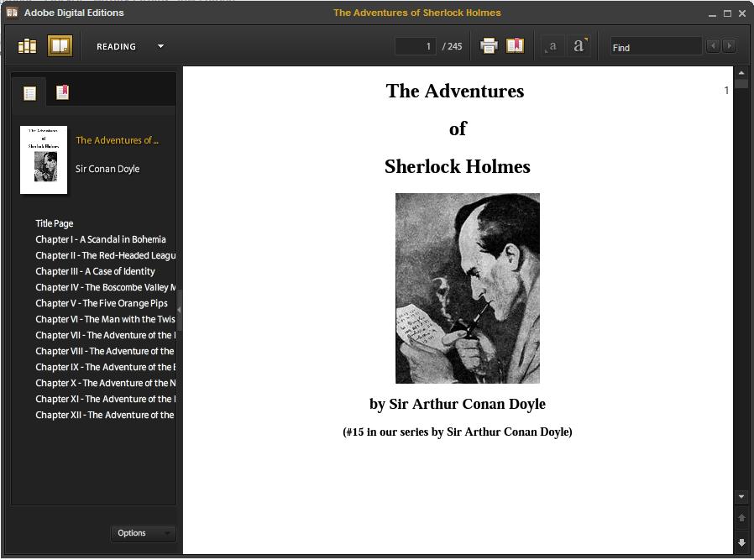Open Chapter V - The Five Orange Pips
The image size is (754, 560).
point(102,303)
